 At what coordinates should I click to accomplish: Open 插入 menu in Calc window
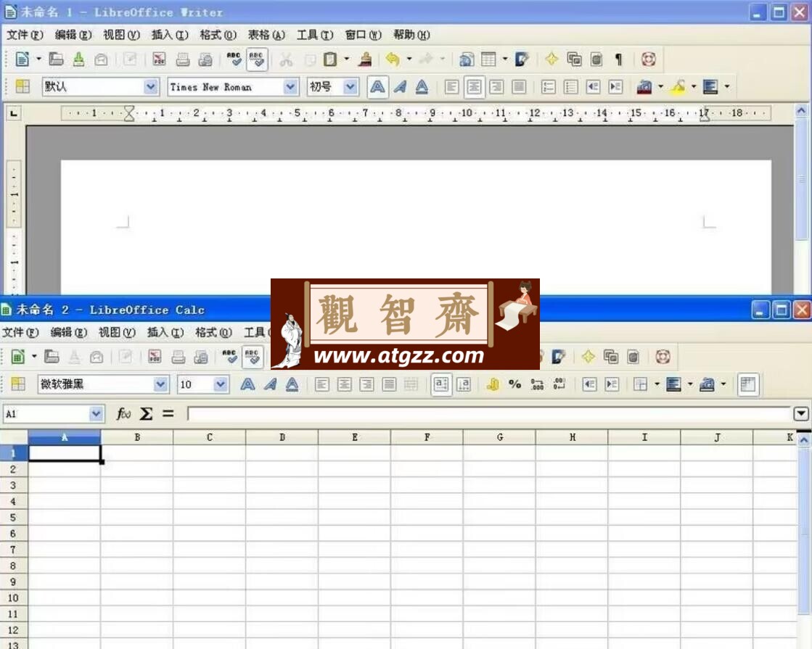click(x=165, y=332)
